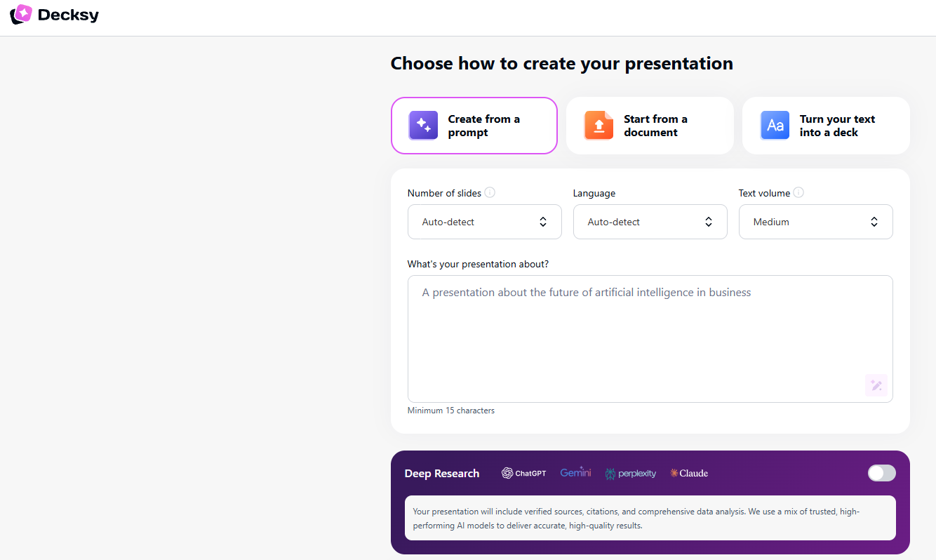Viewport: 936px width, 560px height.
Task: Click the Choose how to create heading
Action: coord(562,63)
